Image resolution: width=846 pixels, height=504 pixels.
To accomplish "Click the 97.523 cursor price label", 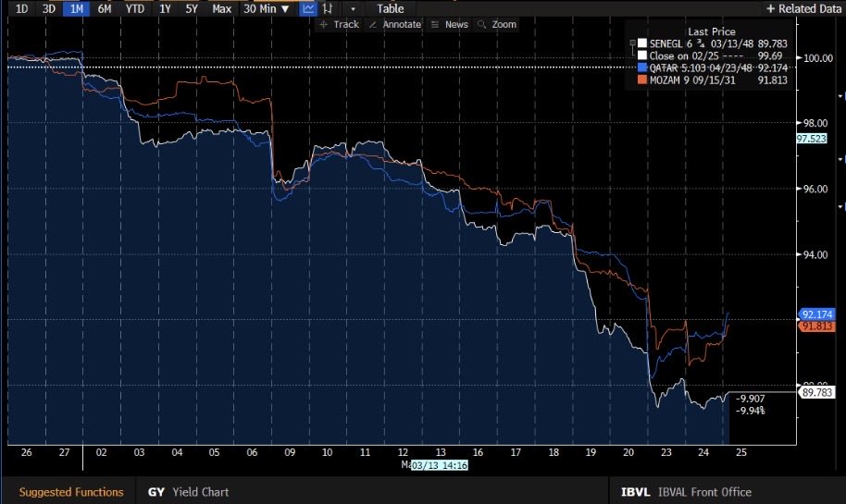I will [x=812, y=139].
